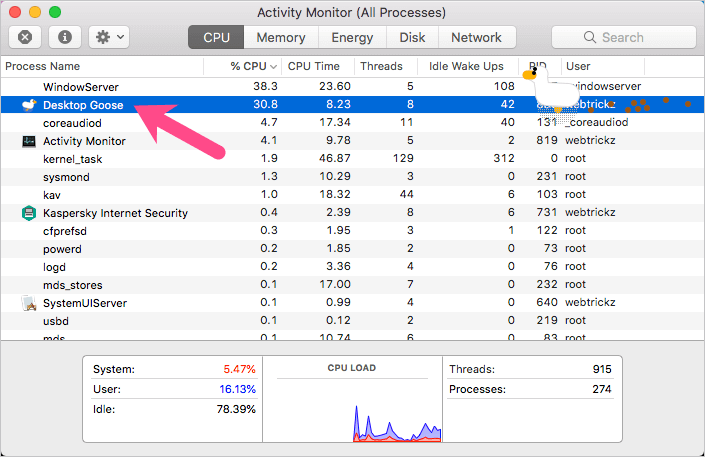The image size is (705, 457).
Task: Switch to the Network tab
Action: point(477,37)
